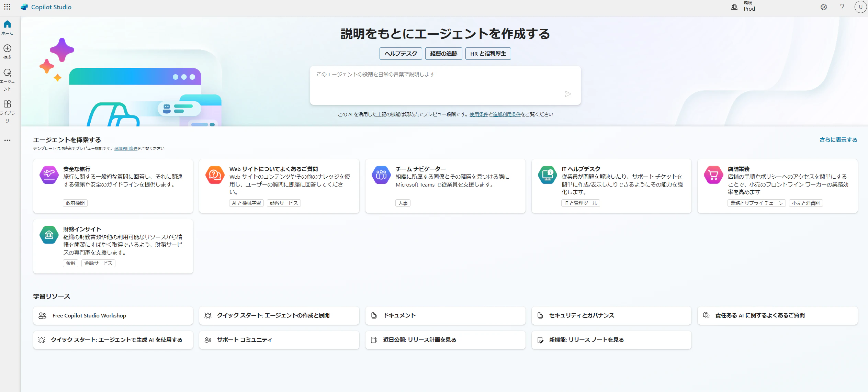The width and height of the screenshot is (868, 392).
Task: Open the 環境 Prod environment picker
Action: click(743, 7)
